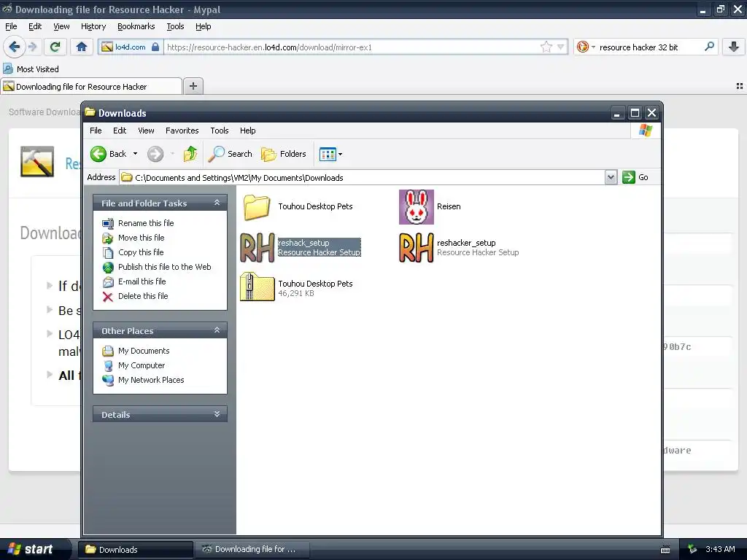
Task: Click Move this file link
Action: pos(141,238)
